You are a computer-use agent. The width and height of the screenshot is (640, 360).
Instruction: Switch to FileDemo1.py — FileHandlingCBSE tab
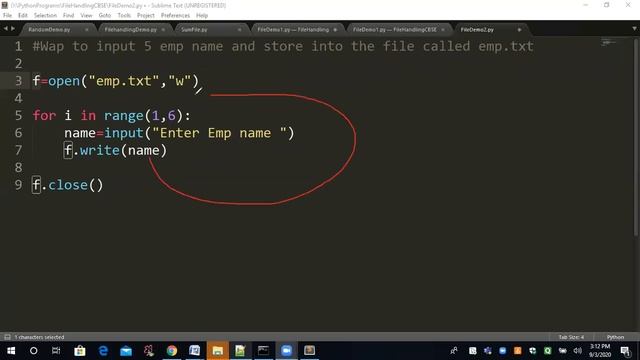395,30
